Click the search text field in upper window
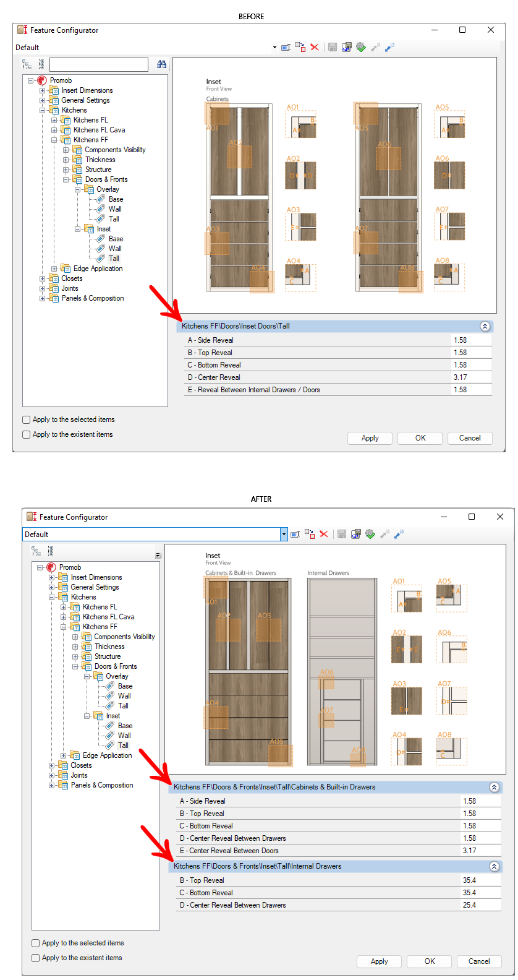This screenshot has width=518, height=980. tap(99, 64)
